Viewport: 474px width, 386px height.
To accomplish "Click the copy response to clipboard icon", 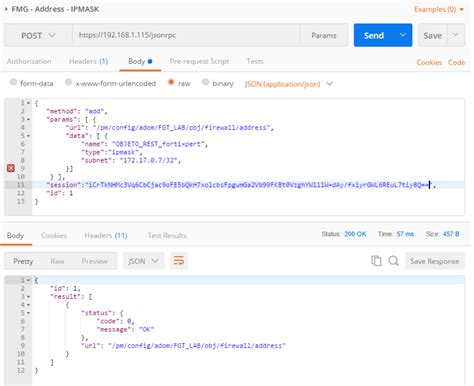I will click(376, 261).
